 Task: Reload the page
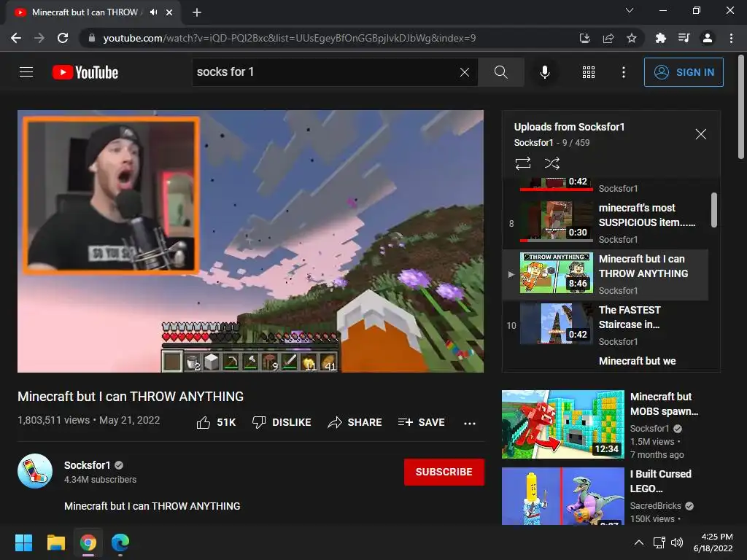point(63,38)
